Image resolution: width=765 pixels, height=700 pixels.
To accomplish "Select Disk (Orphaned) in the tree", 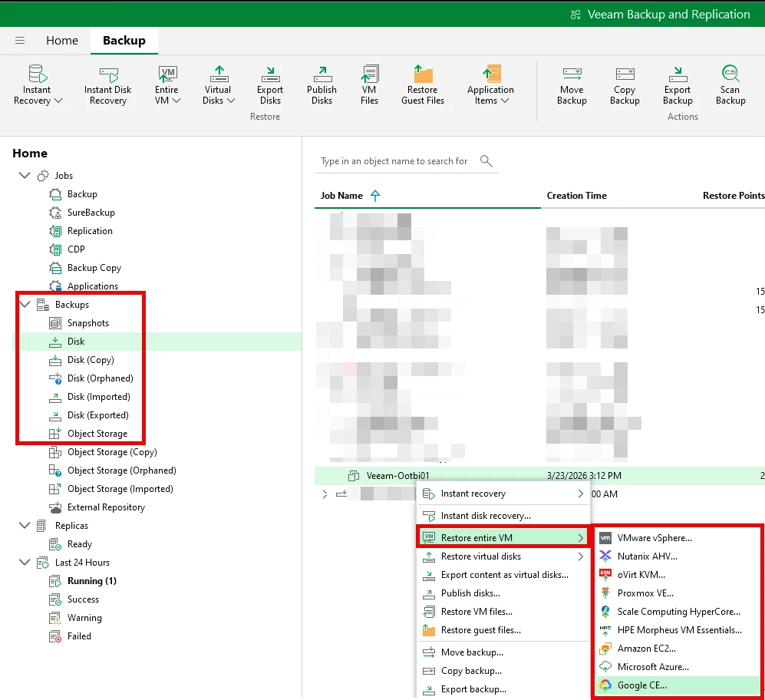I will tap(100, 378).
